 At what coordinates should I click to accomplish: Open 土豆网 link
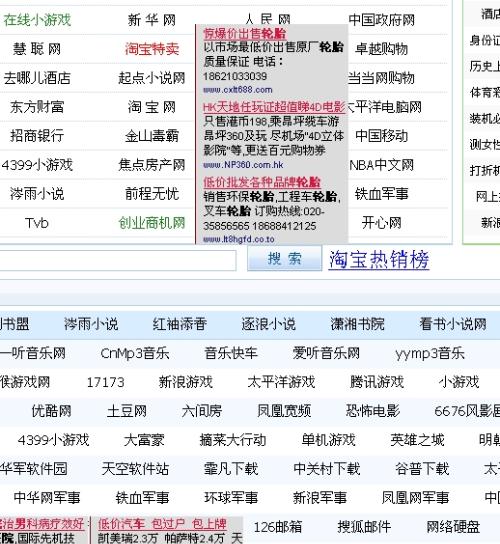click(x=127, y=411)
